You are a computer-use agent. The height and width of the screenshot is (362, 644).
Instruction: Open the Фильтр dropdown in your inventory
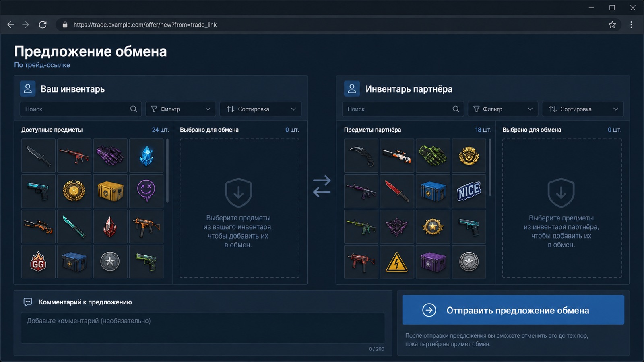point(181,109)
